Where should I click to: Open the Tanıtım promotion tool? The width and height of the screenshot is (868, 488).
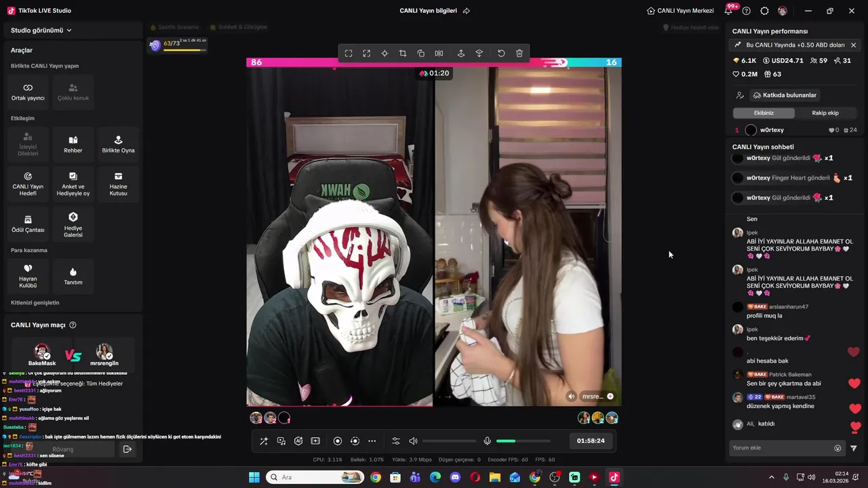click(x=73, y=277)
